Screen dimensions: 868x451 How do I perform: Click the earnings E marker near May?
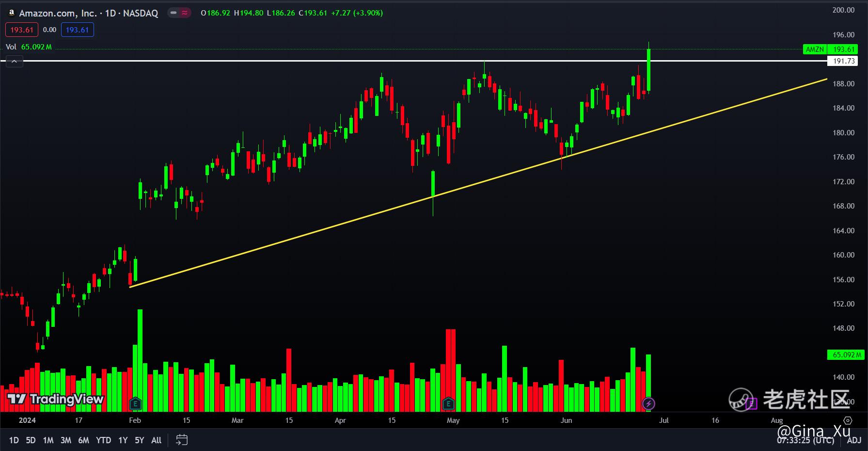(x=448, y=403)
